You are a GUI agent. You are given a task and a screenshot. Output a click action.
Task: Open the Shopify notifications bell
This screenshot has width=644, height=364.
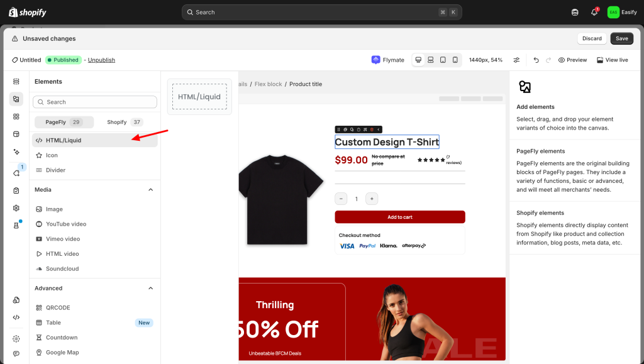[594, 12]
